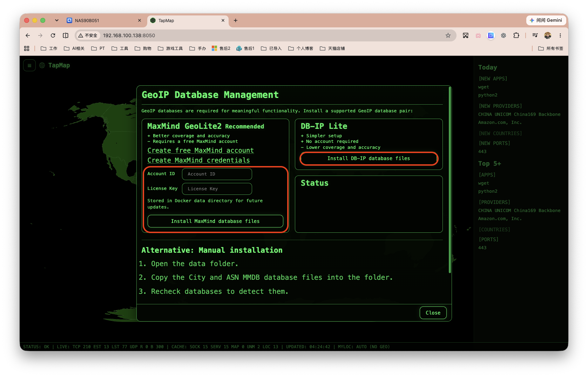Screen dimensions: 588x377
Task: Open the Chrome three-dot menu
Action: 560,35
